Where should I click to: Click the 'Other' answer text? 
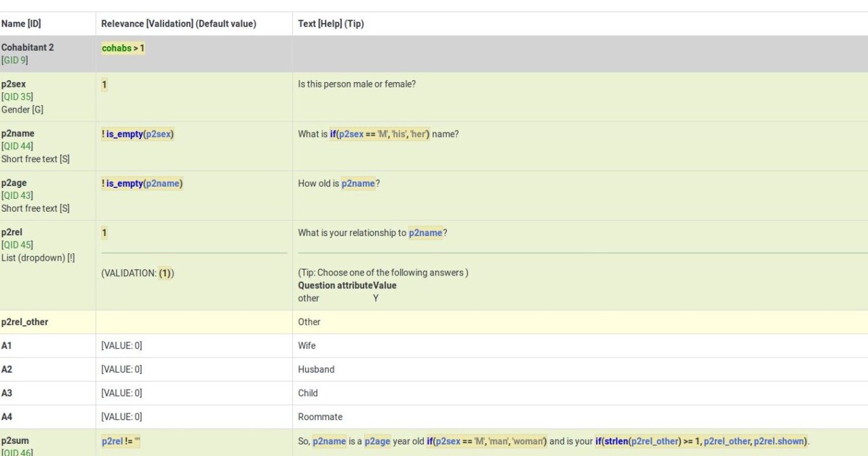pos(309,322)
